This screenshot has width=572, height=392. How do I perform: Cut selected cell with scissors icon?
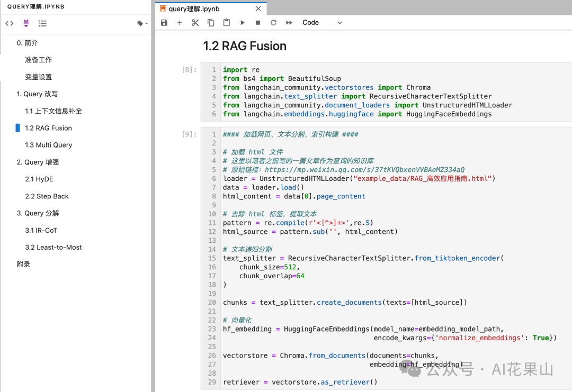tap(195, 23)
